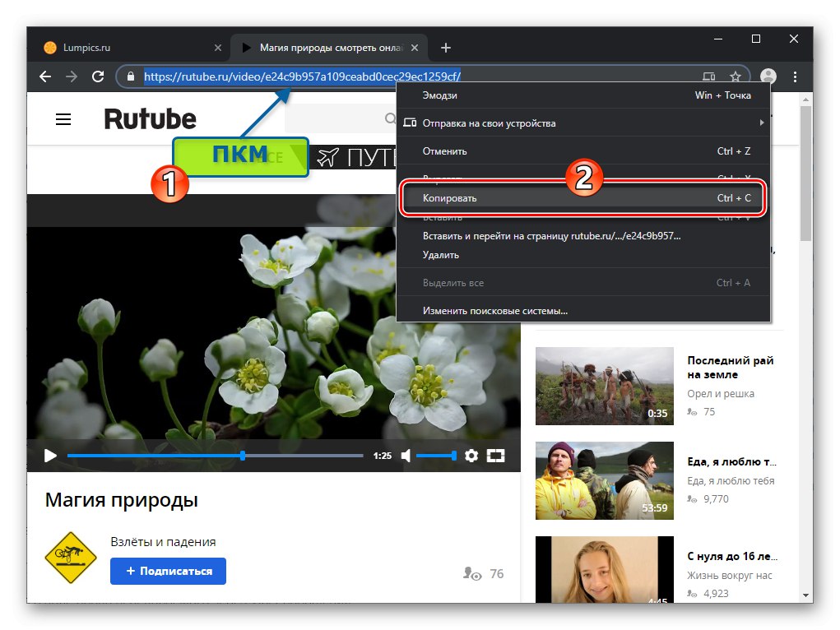Open the Последний рай на земле thumbnail
Screen dimensions: 840x630
[604, 386]
